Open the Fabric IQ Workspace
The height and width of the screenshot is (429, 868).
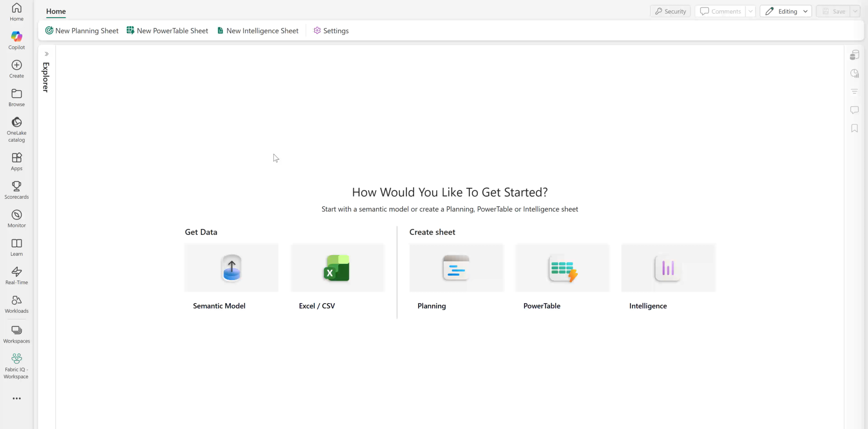tap(16, 365)
